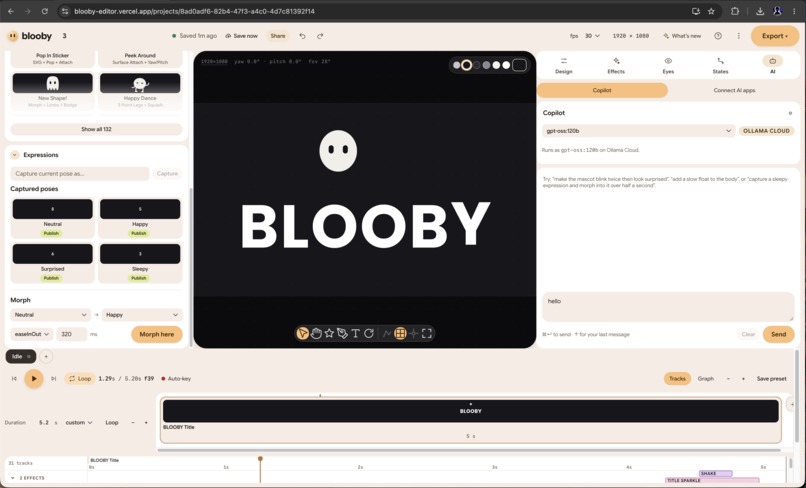The image size is (806, 488).
Task: Switch timeline view to Graph
Action: pyautogui.click(x=705, y=378)
